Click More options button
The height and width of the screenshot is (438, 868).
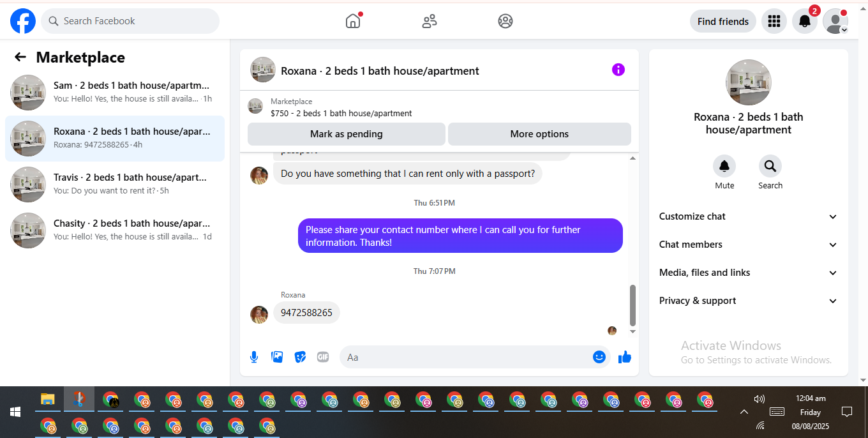[539, 134]
